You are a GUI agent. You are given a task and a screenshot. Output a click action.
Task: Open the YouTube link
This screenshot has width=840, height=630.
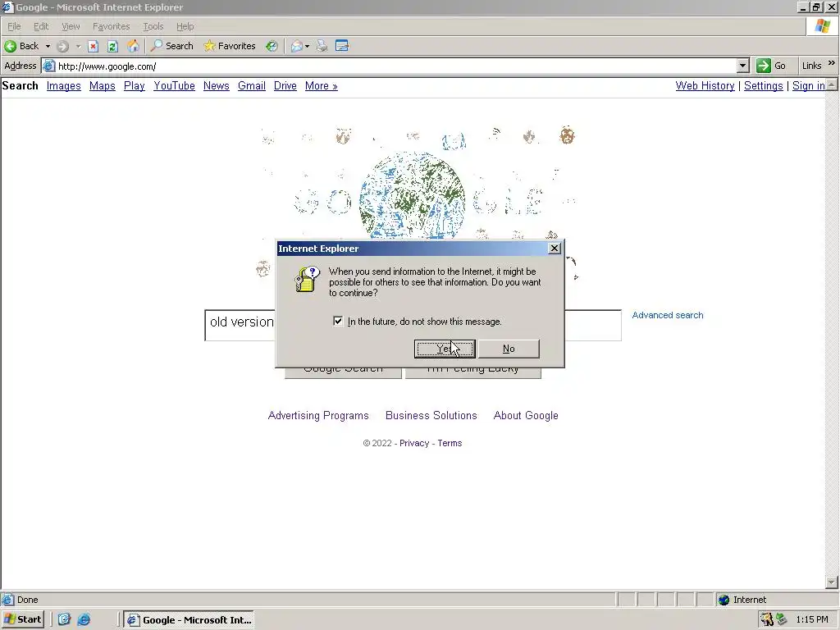(x=174, y=85)
